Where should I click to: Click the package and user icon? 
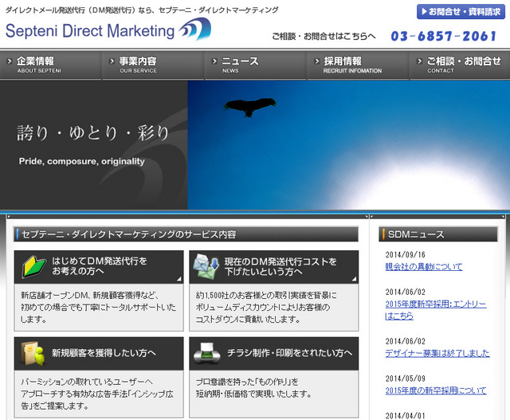point(33,354)
